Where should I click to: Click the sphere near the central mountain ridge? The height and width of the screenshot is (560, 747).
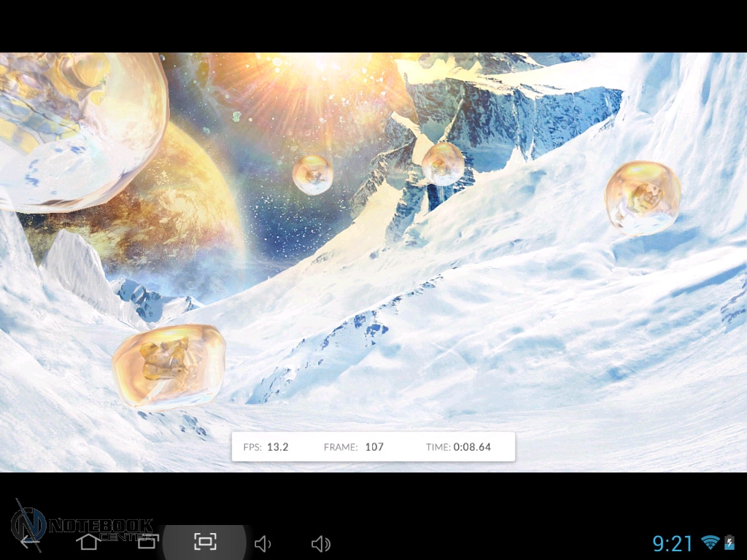pyautogui.click(x=443, y=163)
